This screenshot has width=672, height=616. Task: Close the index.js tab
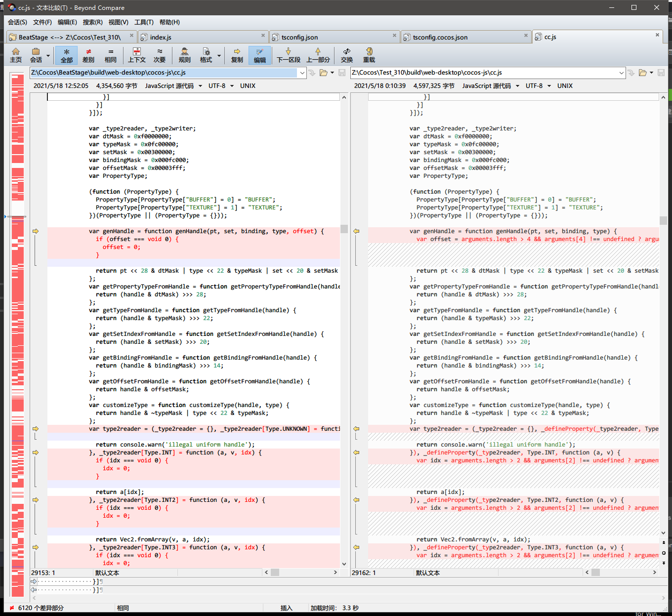[263, 35]
